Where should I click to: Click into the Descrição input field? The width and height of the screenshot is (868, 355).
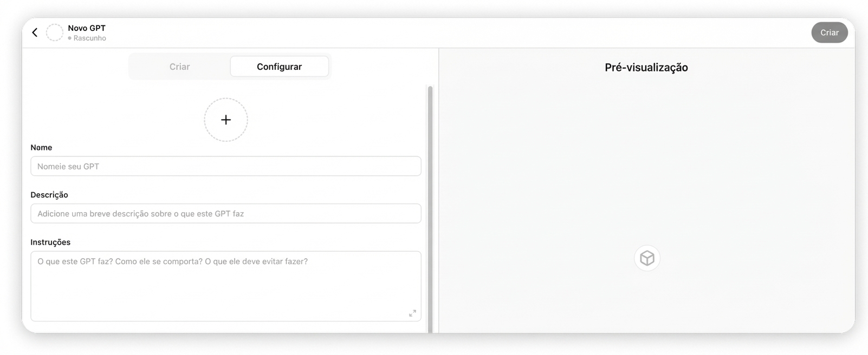point(225,214)
